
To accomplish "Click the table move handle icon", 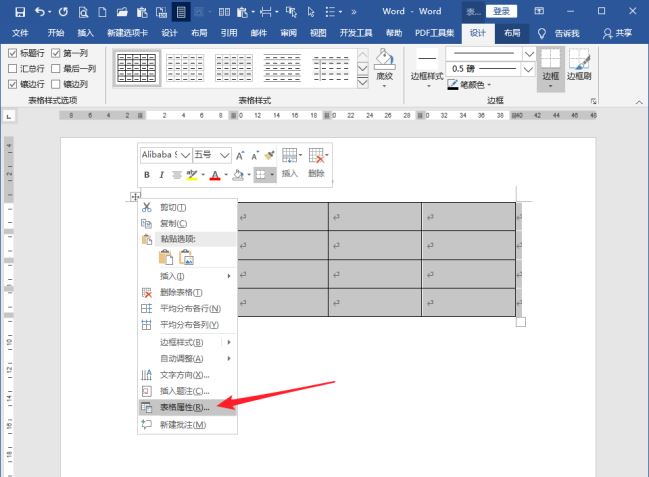I will click(136, 196).
